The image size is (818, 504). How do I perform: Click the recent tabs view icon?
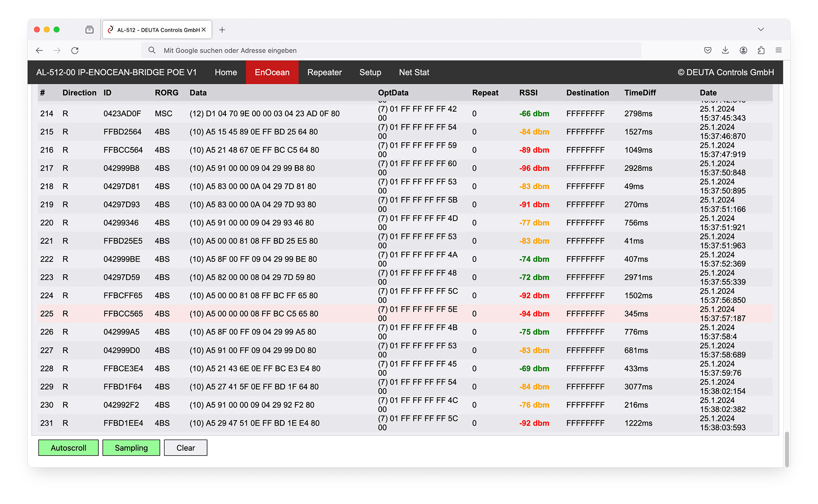pos(89,30)
